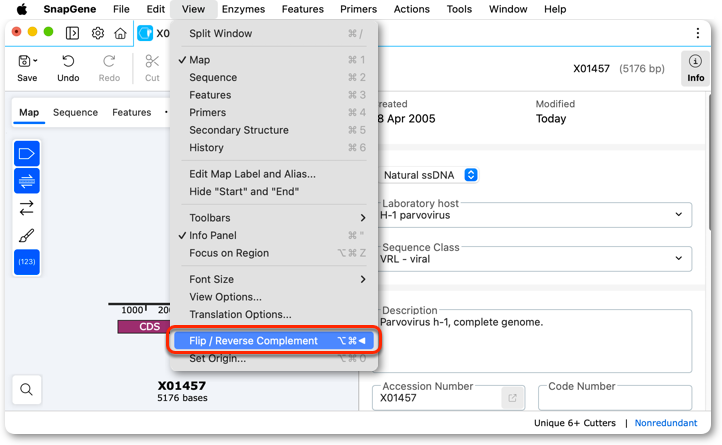Click into the Description text field

534,341
